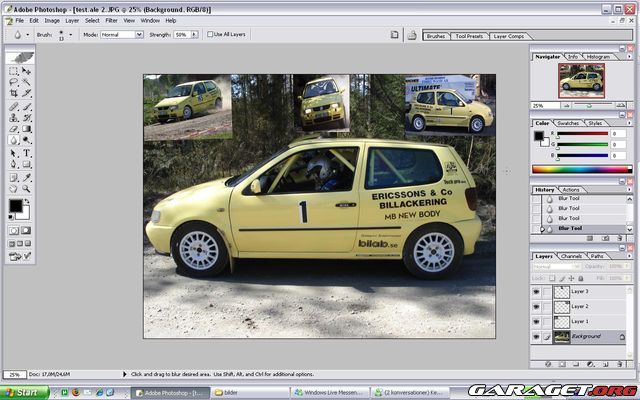
Task: Open the Brush preset picker arrow
Action: click(x=71, y=35)
